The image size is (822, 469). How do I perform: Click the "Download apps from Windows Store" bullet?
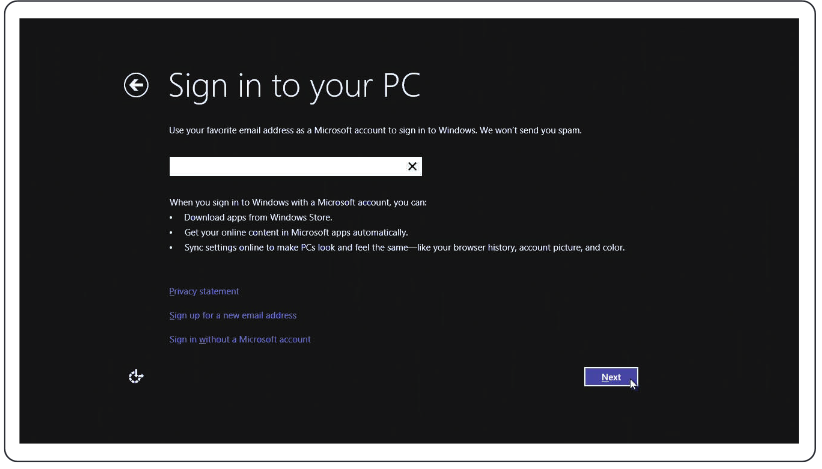pyautogui.click(x=258, y=217)
